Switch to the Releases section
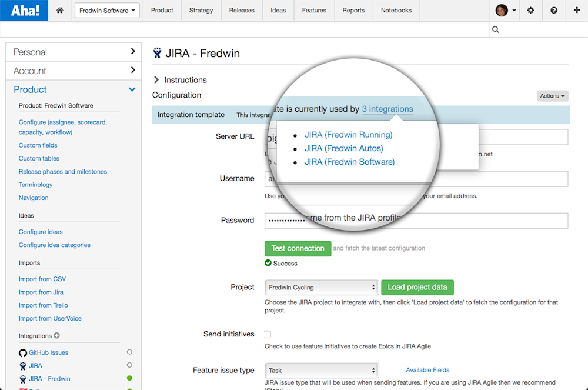Screen dimensions: 588x390 pos(242,10)
